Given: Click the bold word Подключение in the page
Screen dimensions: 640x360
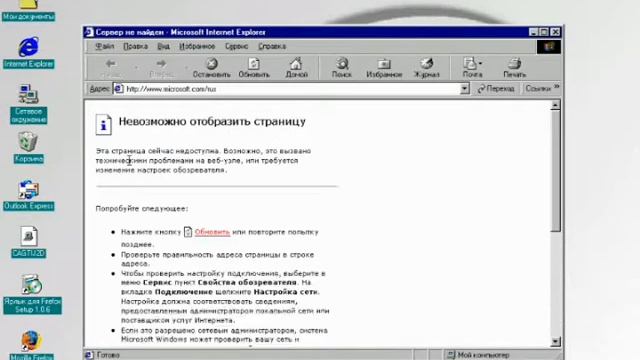Looking at the screenshot, I should [x=184, y=292].
